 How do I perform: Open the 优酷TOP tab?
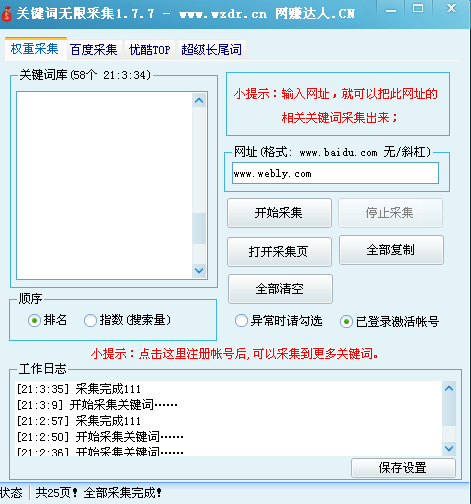150,50
